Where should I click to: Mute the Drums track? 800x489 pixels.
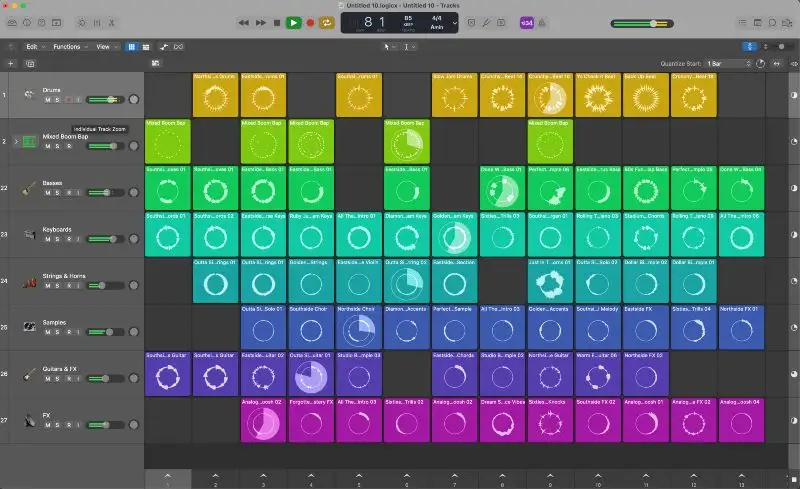pyautogui.click(x=47, y=100)
